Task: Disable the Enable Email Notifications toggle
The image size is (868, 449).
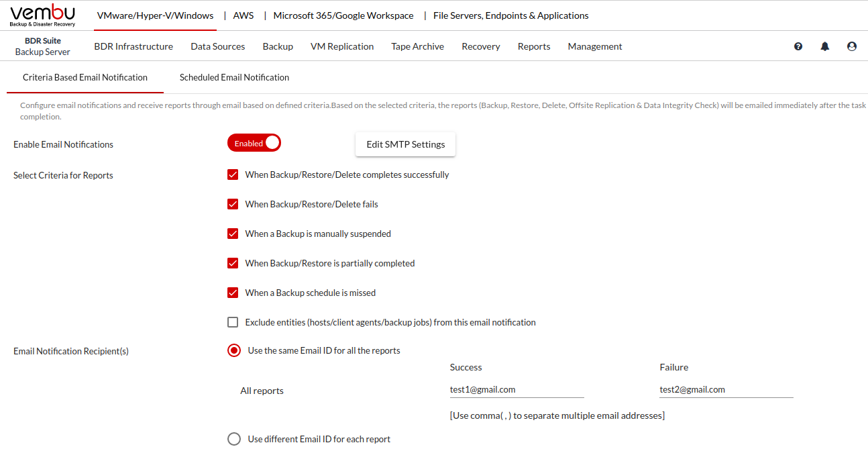Action: 254,143
